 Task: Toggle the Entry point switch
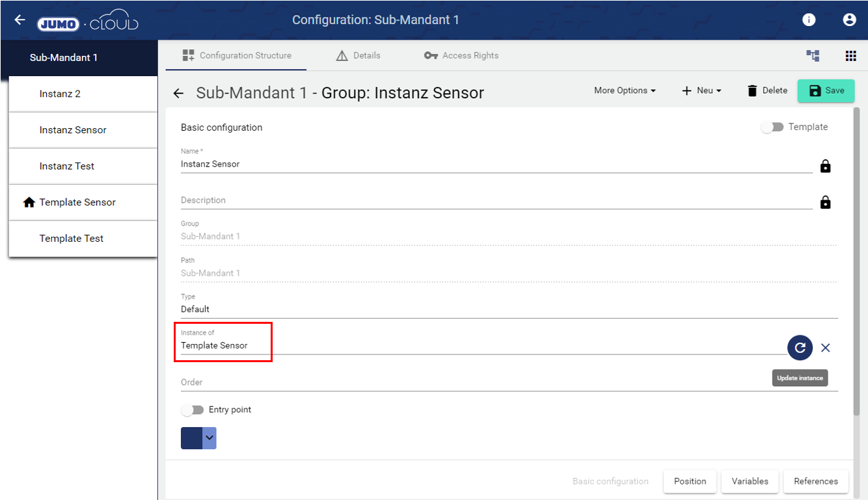[193, 410]
